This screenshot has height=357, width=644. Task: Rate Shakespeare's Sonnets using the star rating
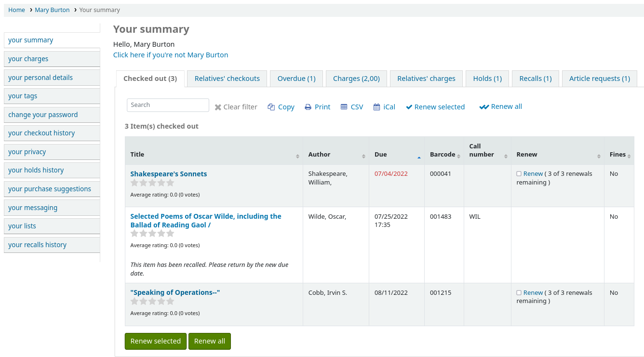152,183
